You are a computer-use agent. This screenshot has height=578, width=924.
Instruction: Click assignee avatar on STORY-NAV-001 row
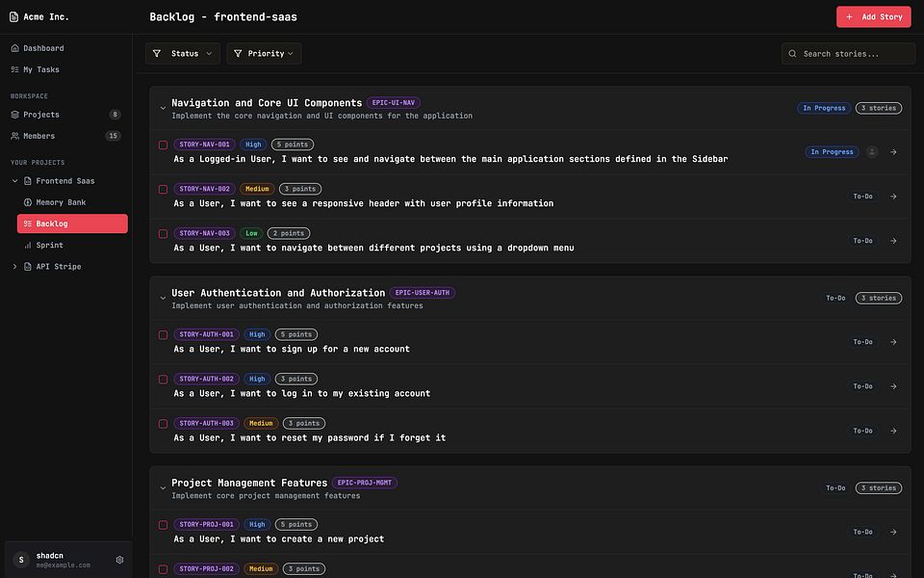point(872,152)
